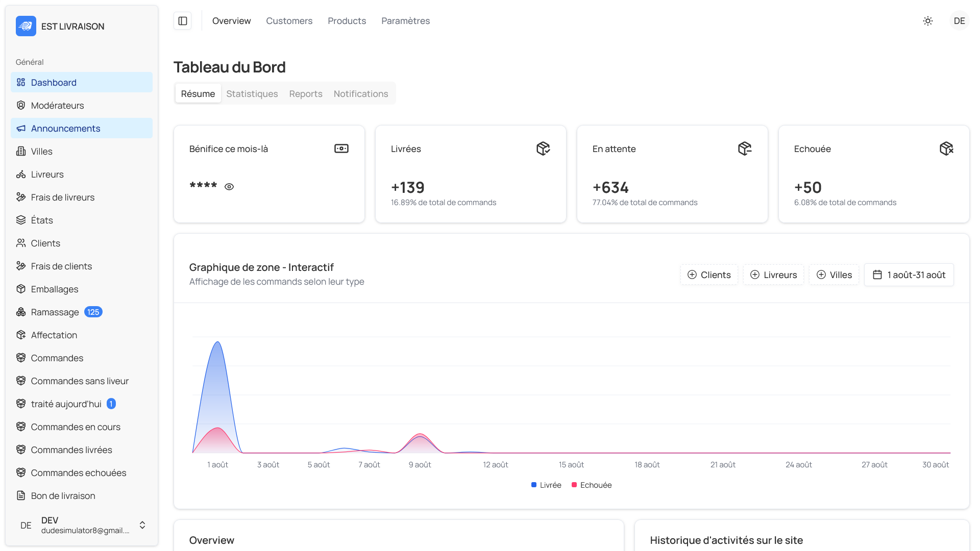This screenshot has width=980, height=551.
Task: Toggle the Echouée legend entry below the chart
Action: tap(591, 485)
